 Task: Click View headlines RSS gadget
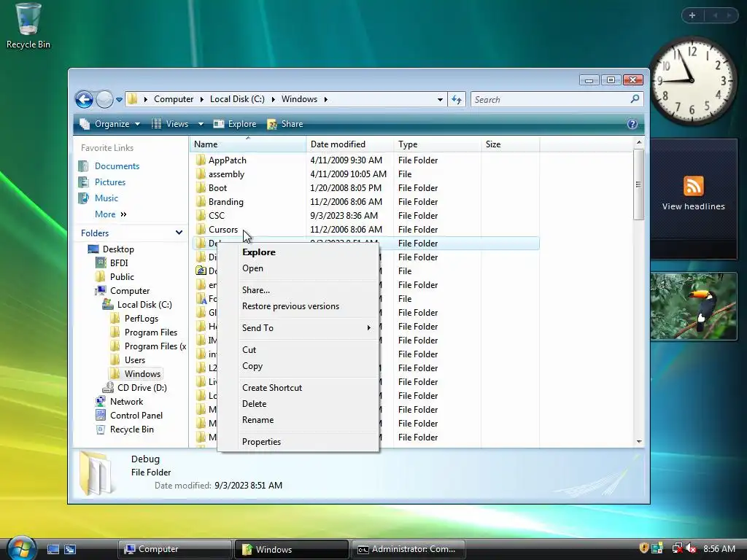pos(693,193)
